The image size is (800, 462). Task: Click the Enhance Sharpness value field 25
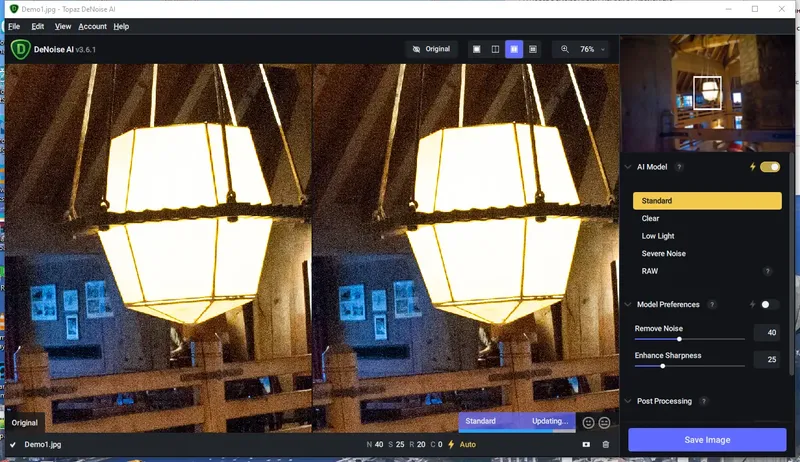[766, 360]
